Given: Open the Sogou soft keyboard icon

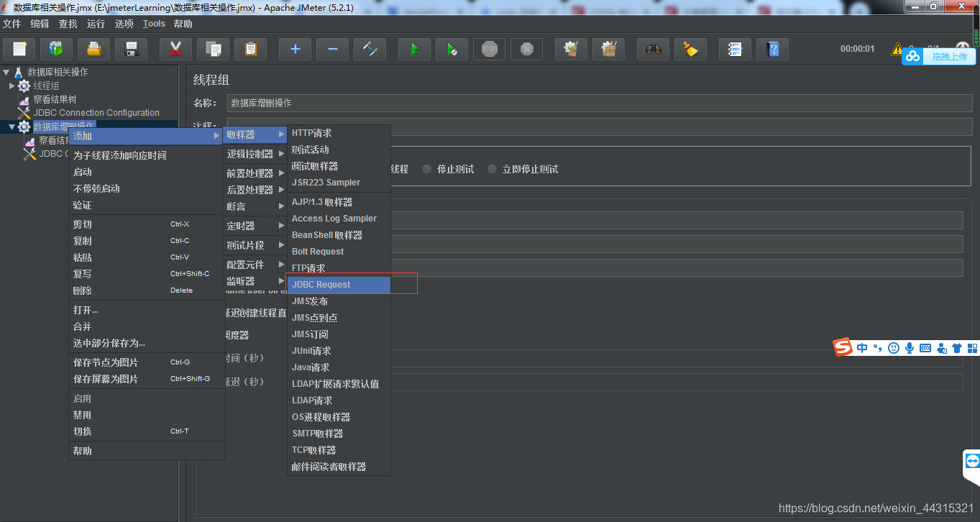Looking at the screenshot, I should click(x=925, y=348).
